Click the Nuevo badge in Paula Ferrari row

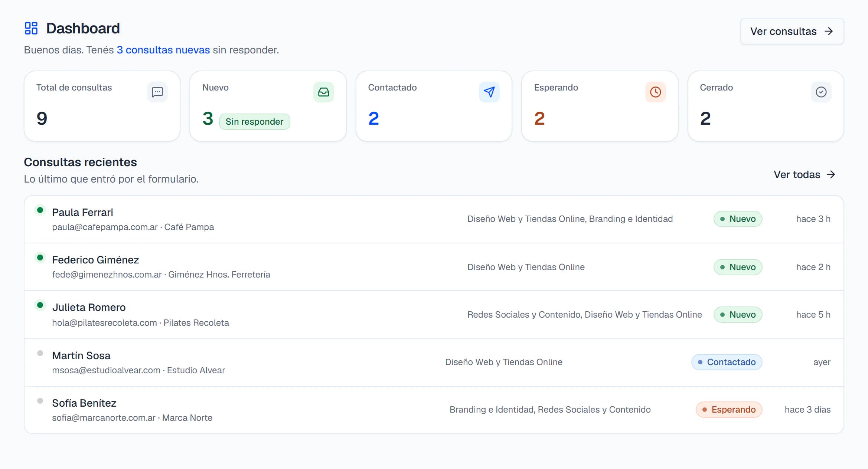tap(738, 219)
